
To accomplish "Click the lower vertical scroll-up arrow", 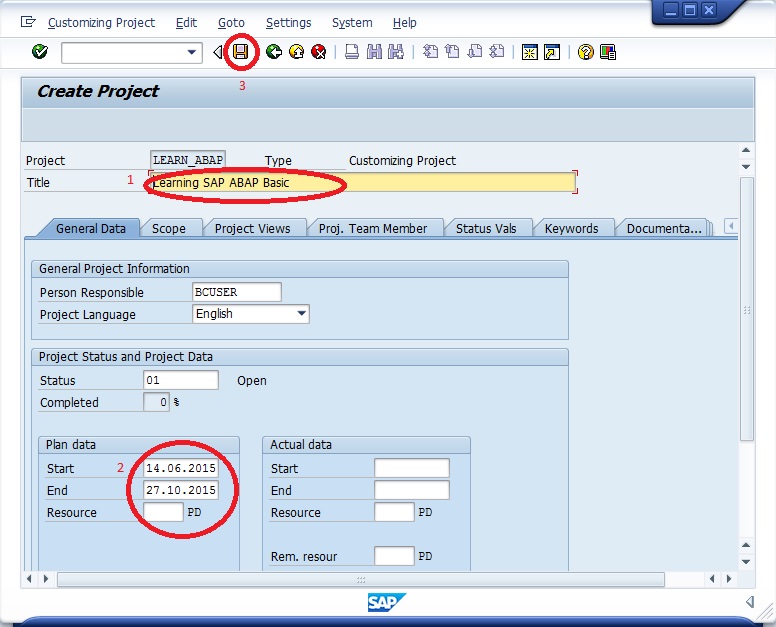I will (x=746, y=545).
